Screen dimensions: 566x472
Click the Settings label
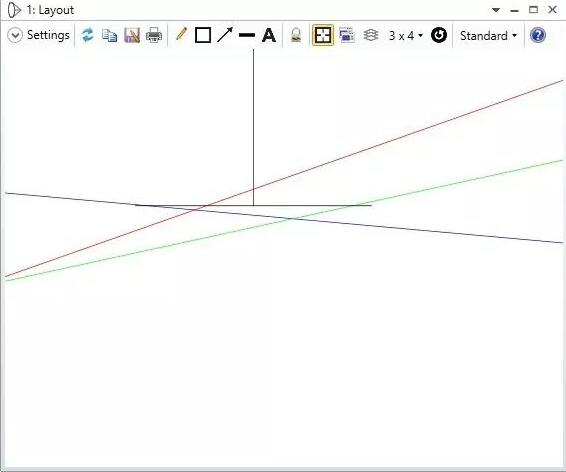(x=48, y=35)
